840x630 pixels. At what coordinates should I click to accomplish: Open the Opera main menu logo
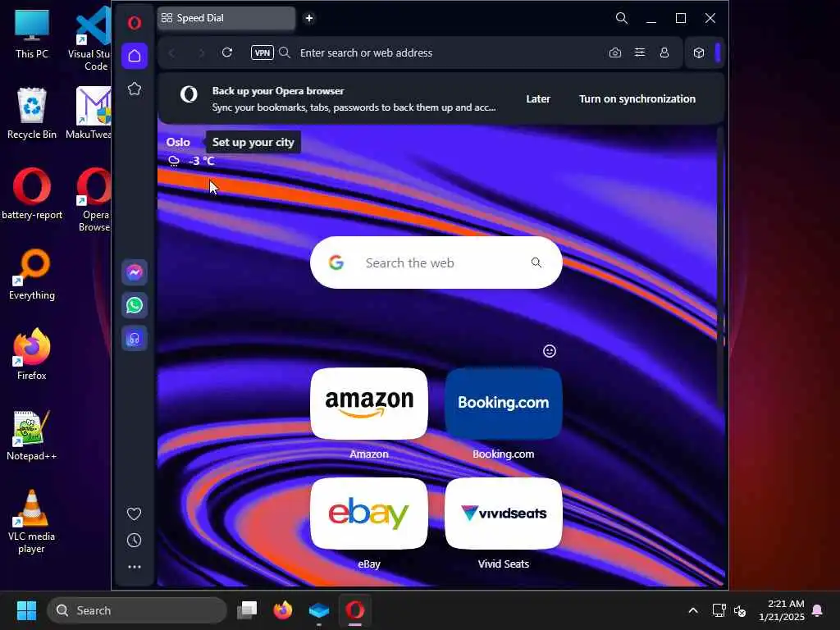click(x=134, y=22)
